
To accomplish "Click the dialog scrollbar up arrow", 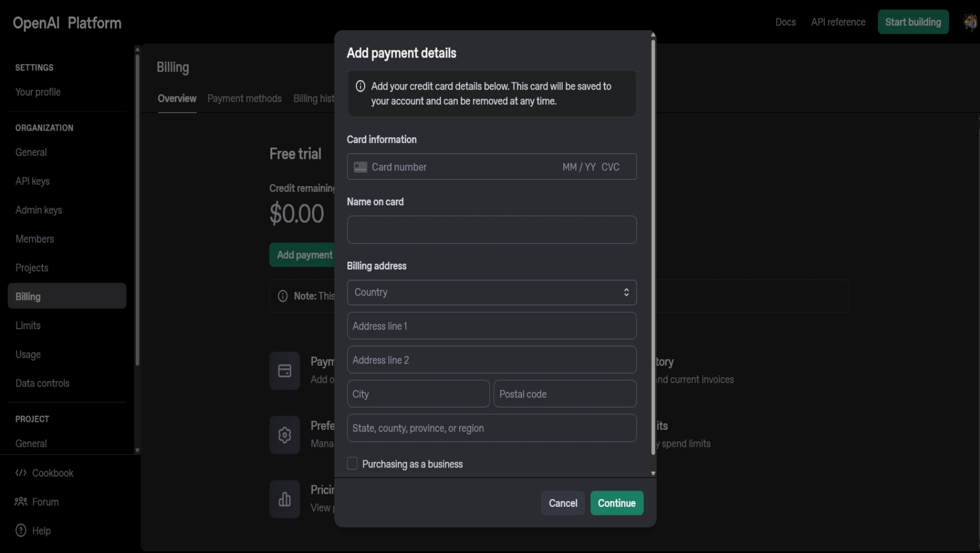I will click(x=653, y=35).
